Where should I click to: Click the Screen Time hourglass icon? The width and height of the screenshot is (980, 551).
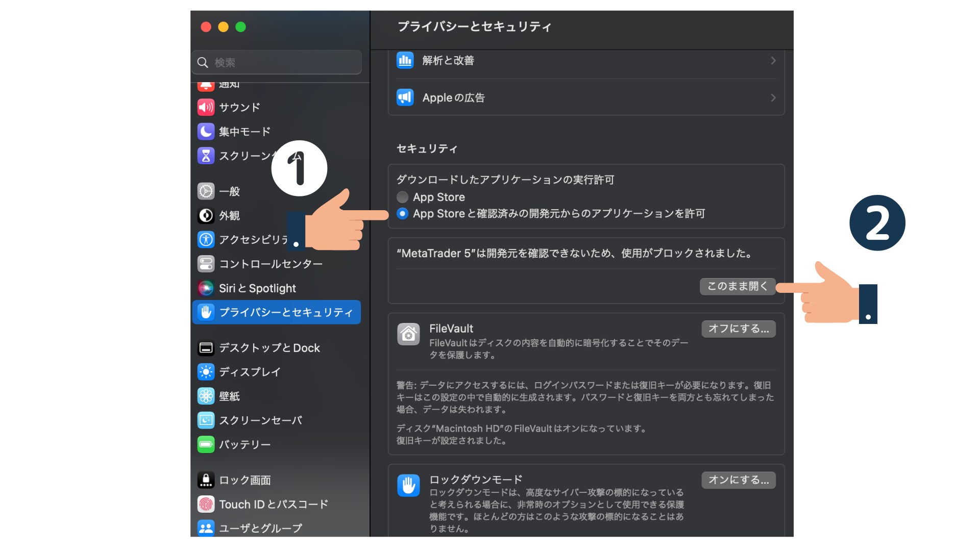[x=206, y=156]
